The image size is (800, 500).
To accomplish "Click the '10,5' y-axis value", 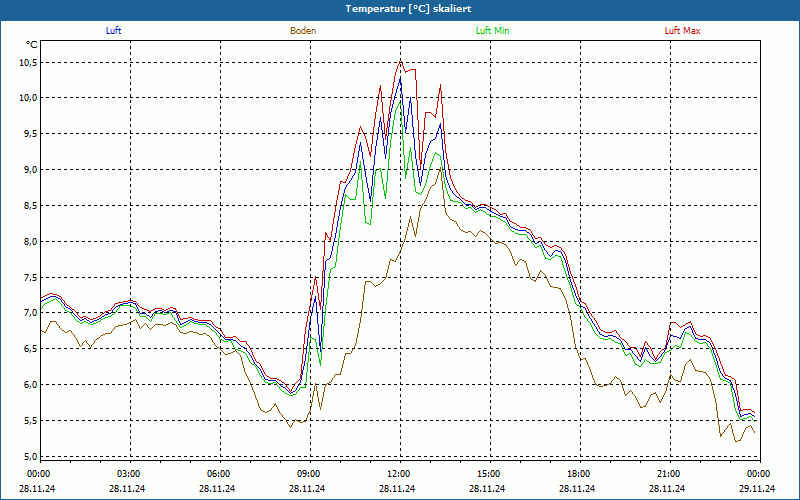I will pyautogui.click(x=29, y=62).
